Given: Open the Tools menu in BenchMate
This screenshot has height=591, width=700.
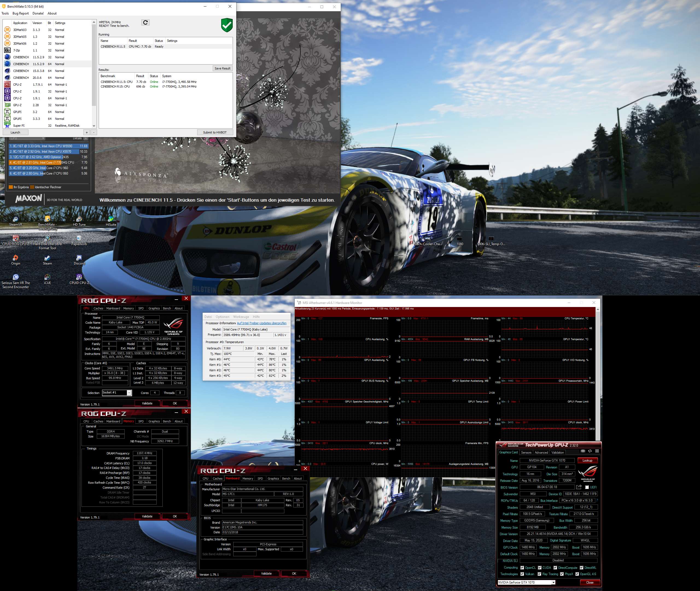Looking at the screenshot, I should pos(5,13).
